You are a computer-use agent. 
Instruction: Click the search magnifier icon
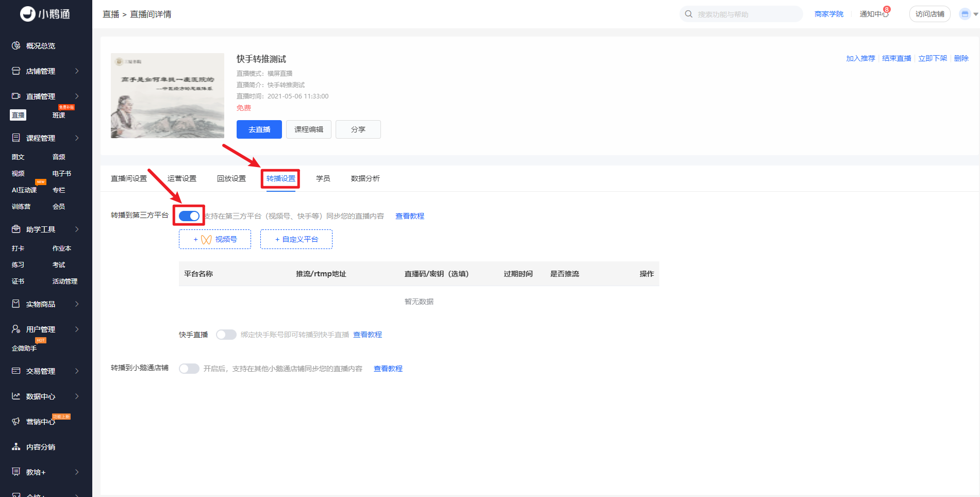pyautogui.click(x=689, y=14)
